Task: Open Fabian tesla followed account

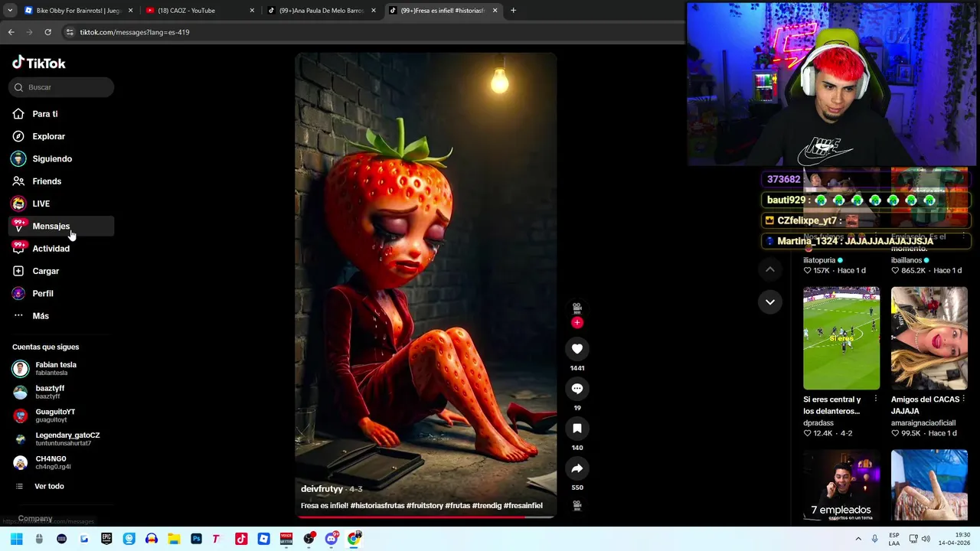Action: pyautogui.click(x=61, y=368)
